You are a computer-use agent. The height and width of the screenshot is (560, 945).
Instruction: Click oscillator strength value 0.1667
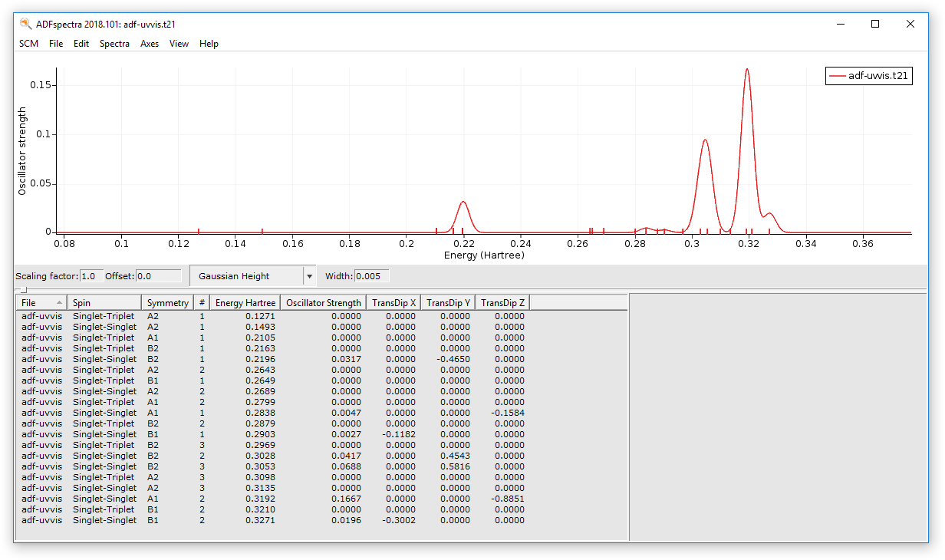(x=347, y=499)
